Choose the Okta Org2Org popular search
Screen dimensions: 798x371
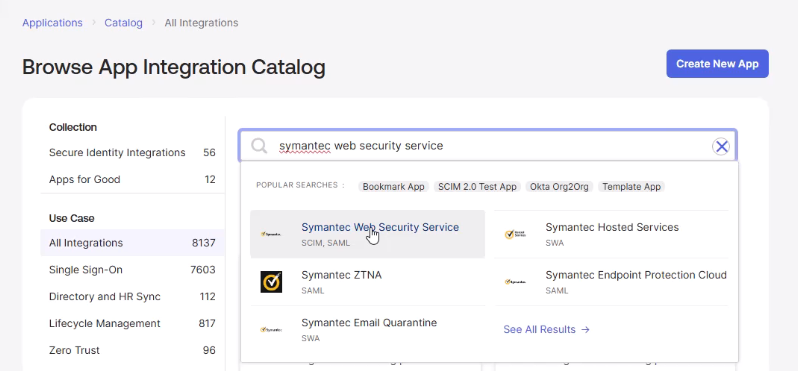pos(559,187)
